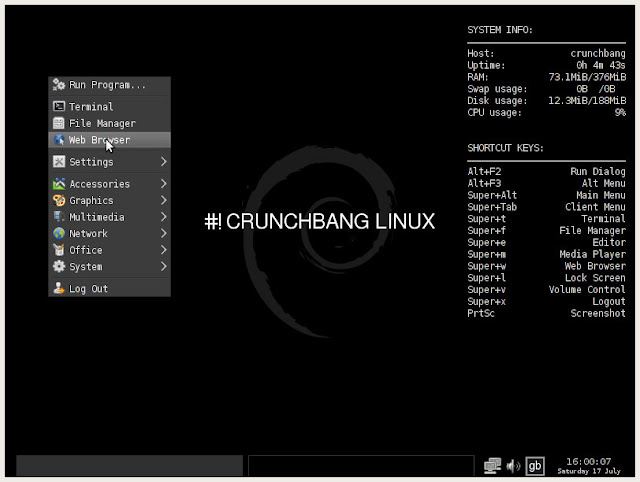
Task: Click the Screenshot shortcut description
Action: pos(598,313)
